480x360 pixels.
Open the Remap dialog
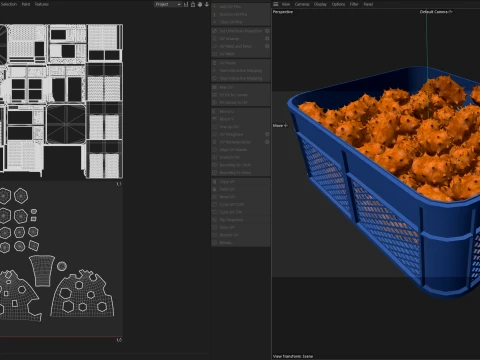coord(241,243)
